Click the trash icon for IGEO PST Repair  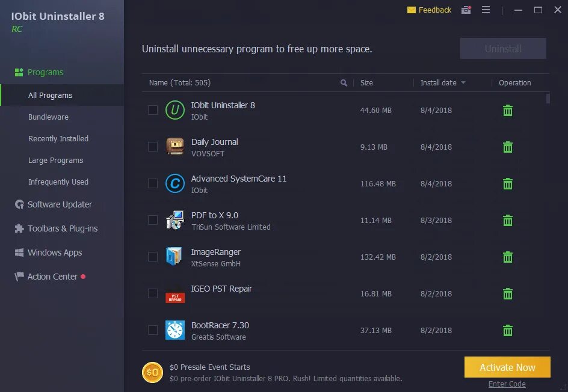[507, 293]
